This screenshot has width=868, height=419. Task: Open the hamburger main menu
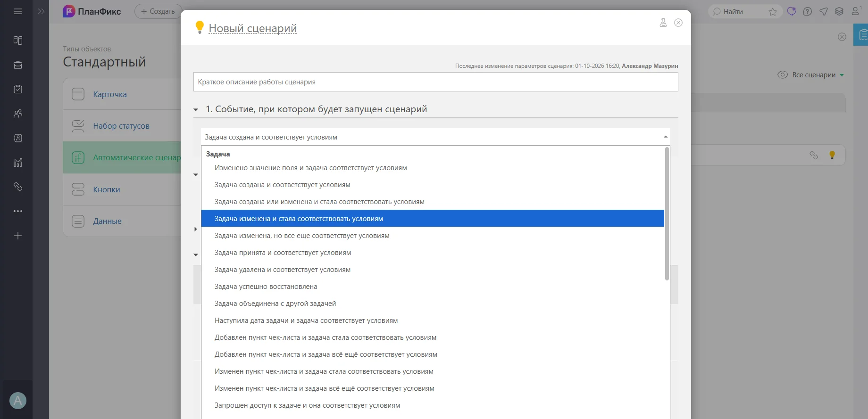tap(18, 11)
